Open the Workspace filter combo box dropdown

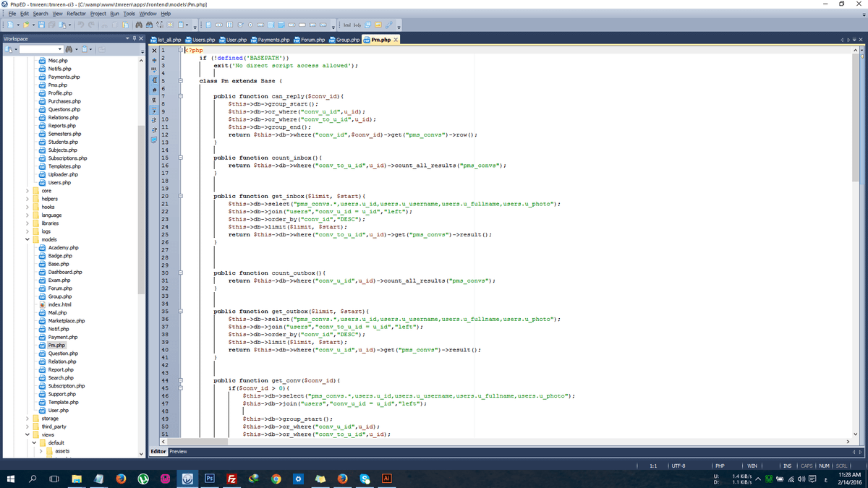point(59,50)
